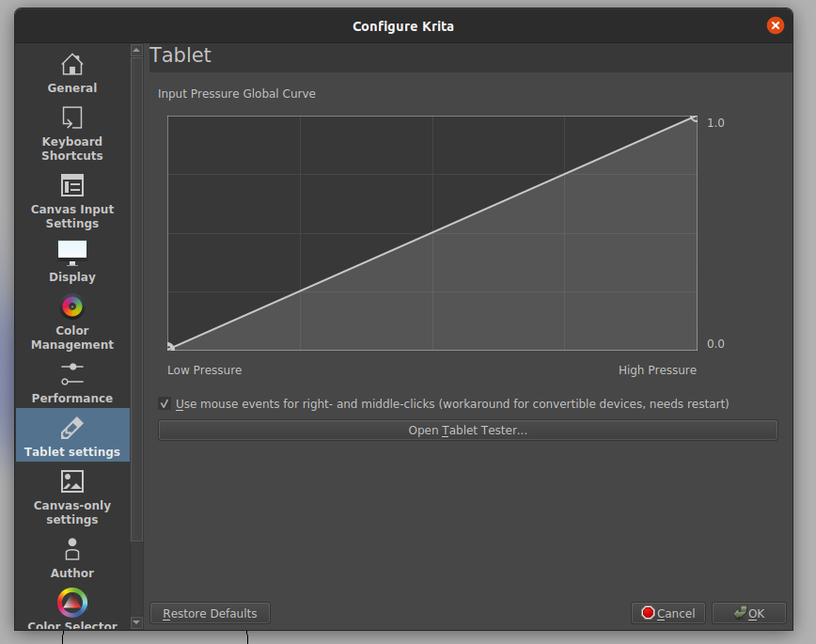816x644 pixels.
Task: Confirm settings with OK button
Action: [x=748, y=613]
